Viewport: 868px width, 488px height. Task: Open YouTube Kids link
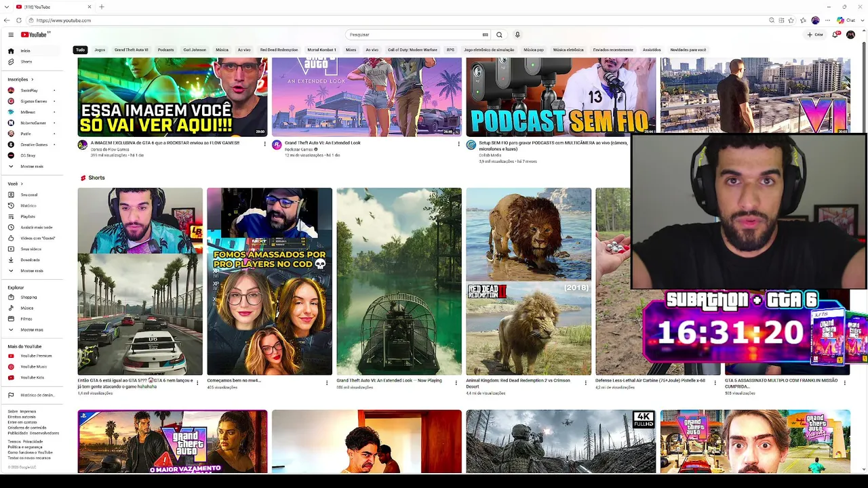pos(32,378)
